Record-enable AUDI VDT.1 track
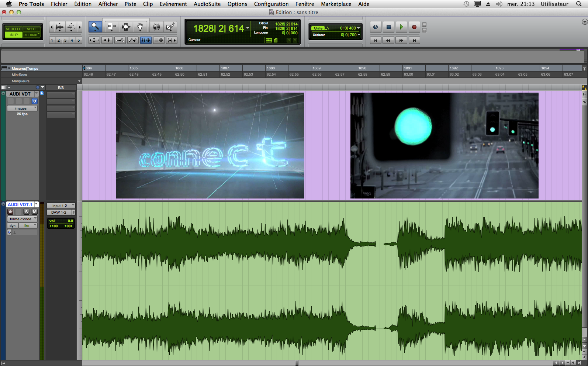This screenshot has height=366, width=588. 10,212
